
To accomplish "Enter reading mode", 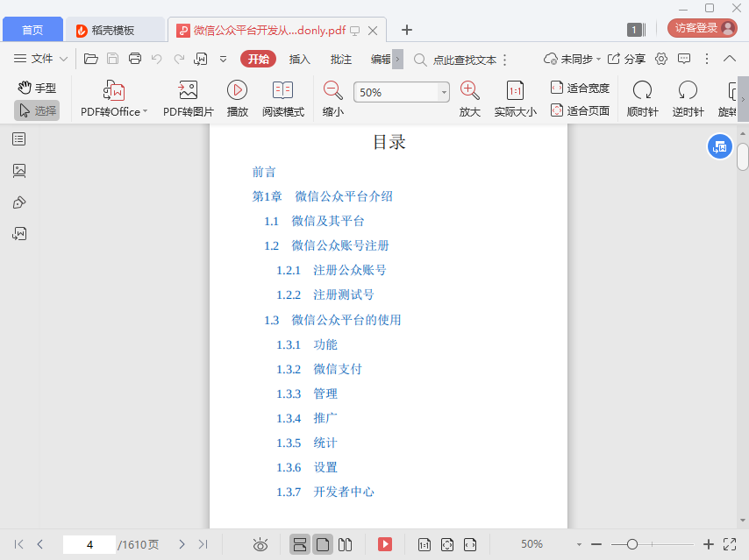I will click(282, 99).
